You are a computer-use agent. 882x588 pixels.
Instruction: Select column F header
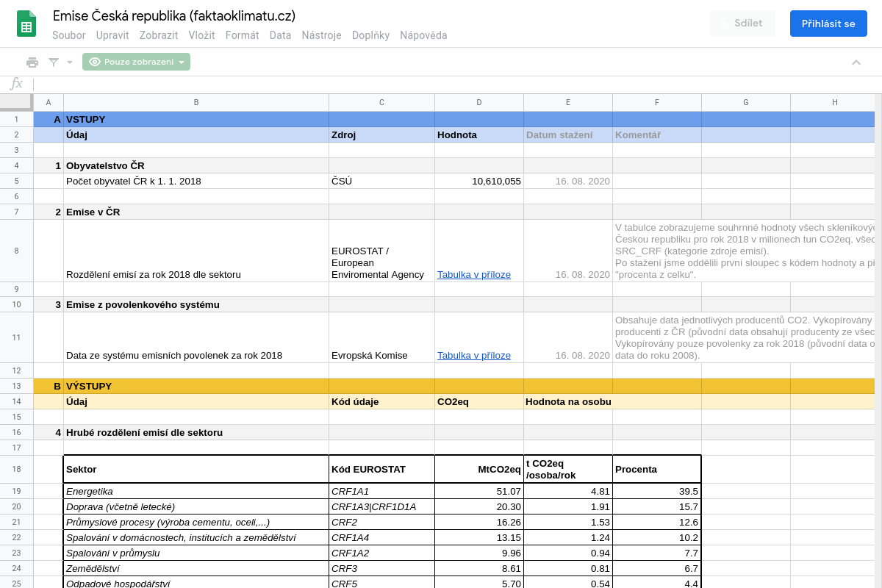(657, 102)
